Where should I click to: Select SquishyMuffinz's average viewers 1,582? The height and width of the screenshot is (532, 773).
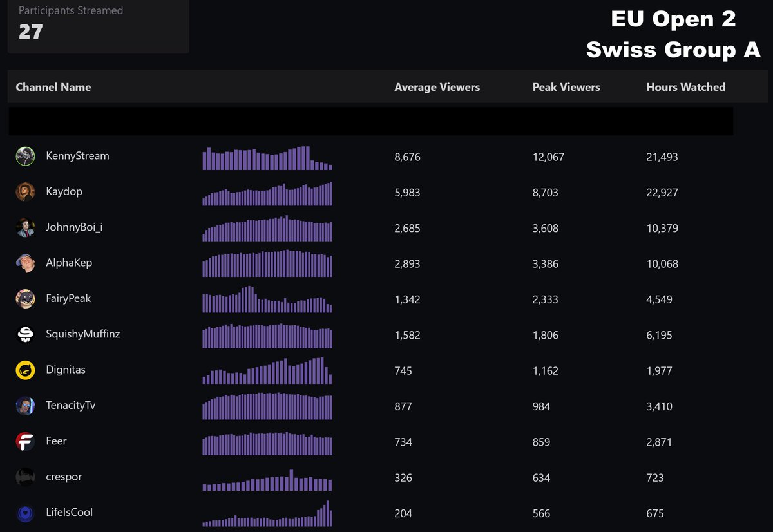[x=407, y=336]
